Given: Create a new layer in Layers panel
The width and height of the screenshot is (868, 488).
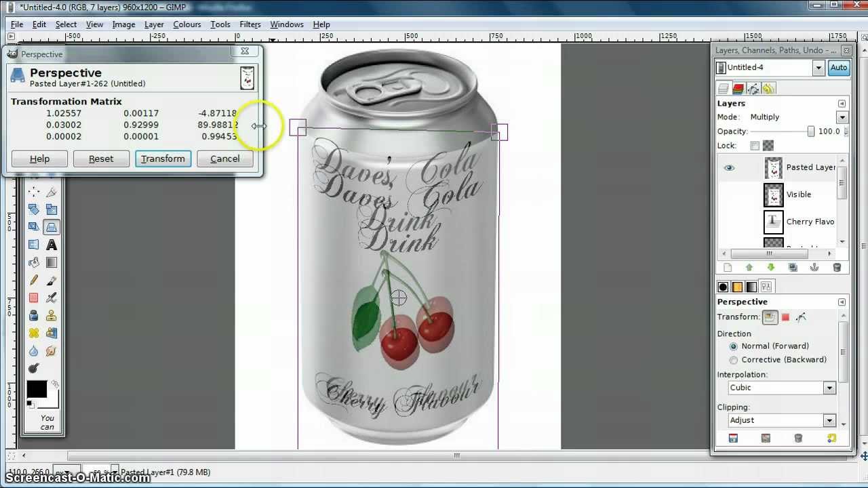Looking at the screenshot, I should point(727,268).
